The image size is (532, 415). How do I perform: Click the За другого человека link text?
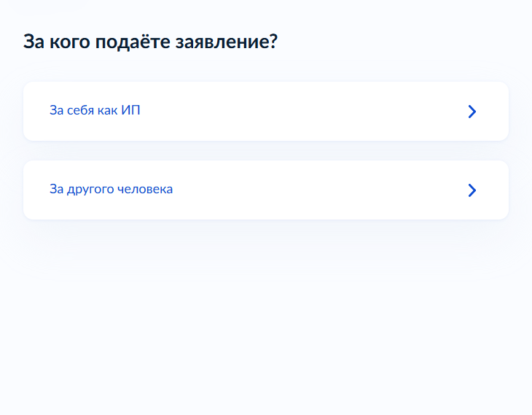tap(111, 189)
